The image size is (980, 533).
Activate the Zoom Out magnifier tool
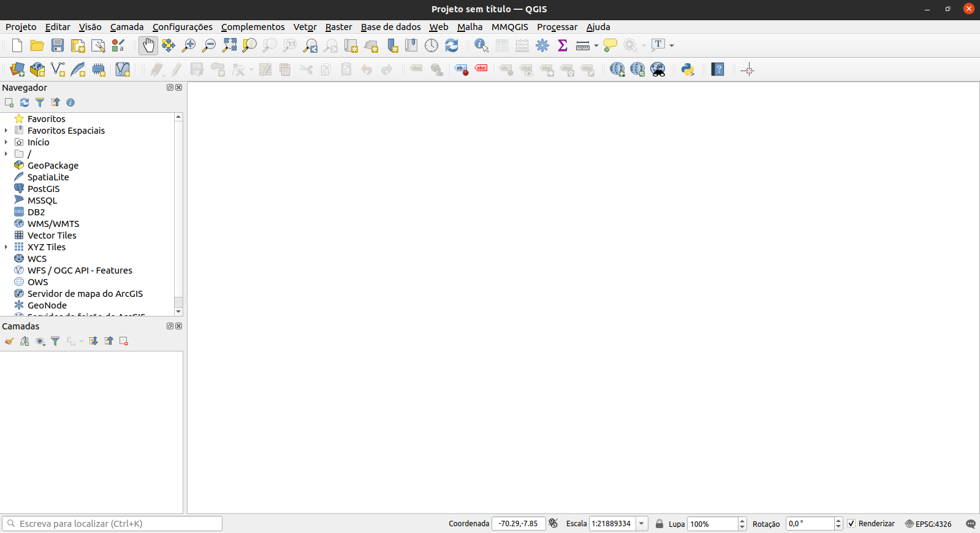pyautogui.click(x=209, y=45)
